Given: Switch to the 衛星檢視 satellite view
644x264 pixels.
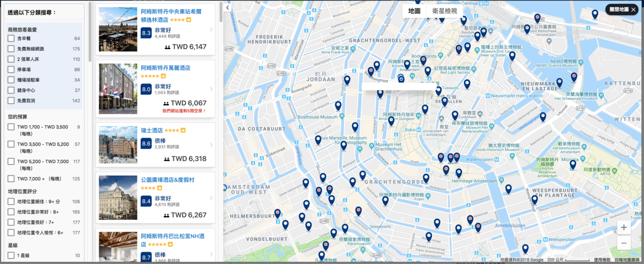Looking at the screenshot, I should [x=444, y=11].
